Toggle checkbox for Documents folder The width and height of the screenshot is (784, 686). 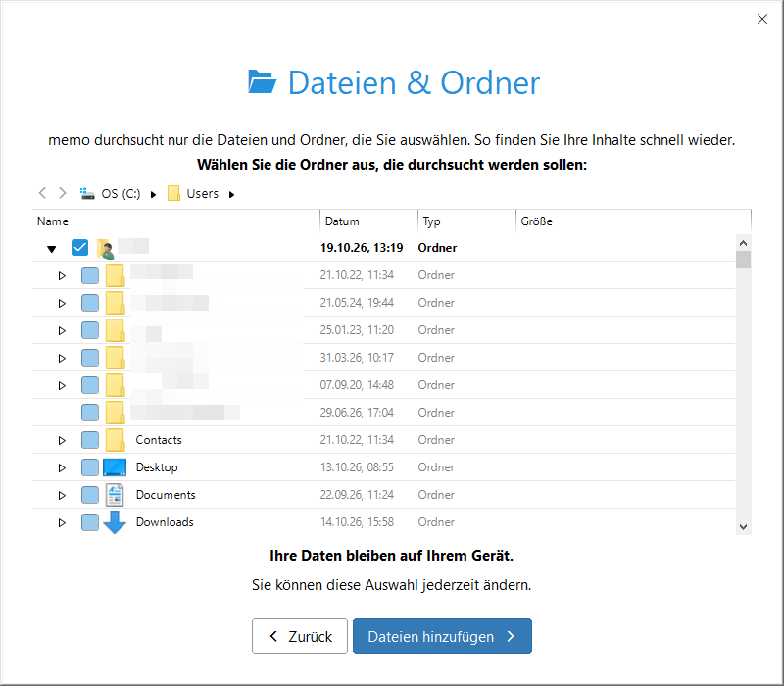tap(90, 495)
